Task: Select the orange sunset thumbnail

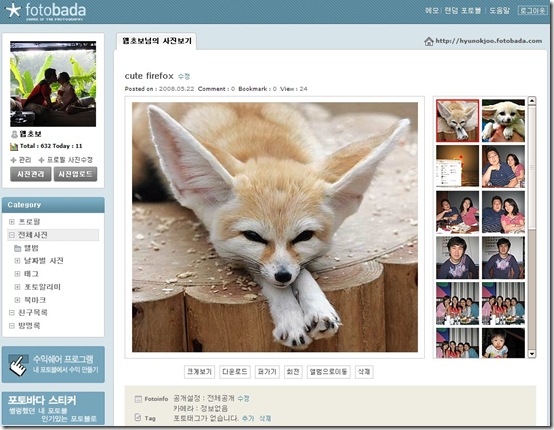Action: click(457, 166)
